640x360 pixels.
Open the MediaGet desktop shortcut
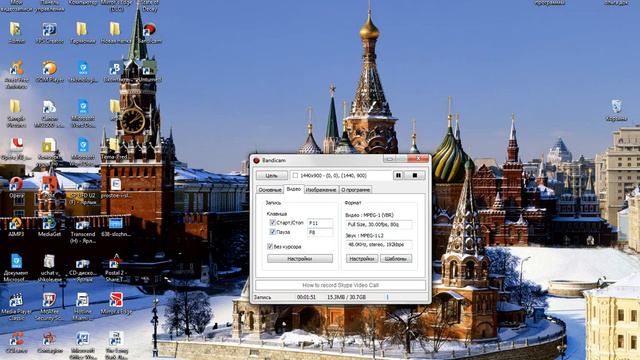click(49, 227)
